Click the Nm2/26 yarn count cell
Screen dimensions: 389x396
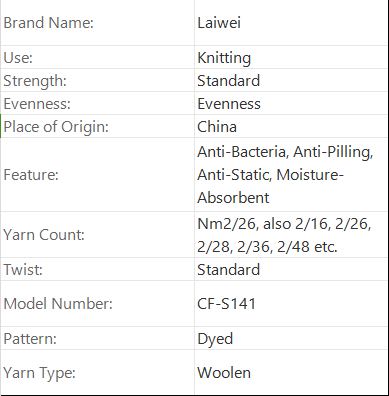(x=291, y=235)
